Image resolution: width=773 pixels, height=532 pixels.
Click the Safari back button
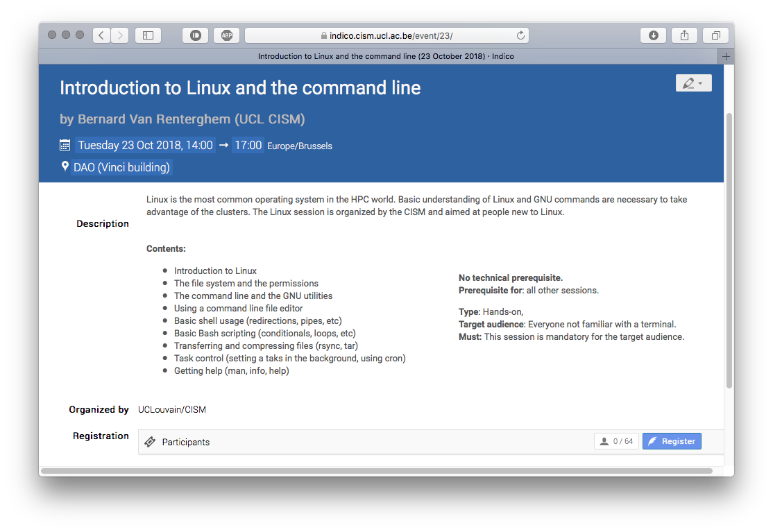pos(101,35)
